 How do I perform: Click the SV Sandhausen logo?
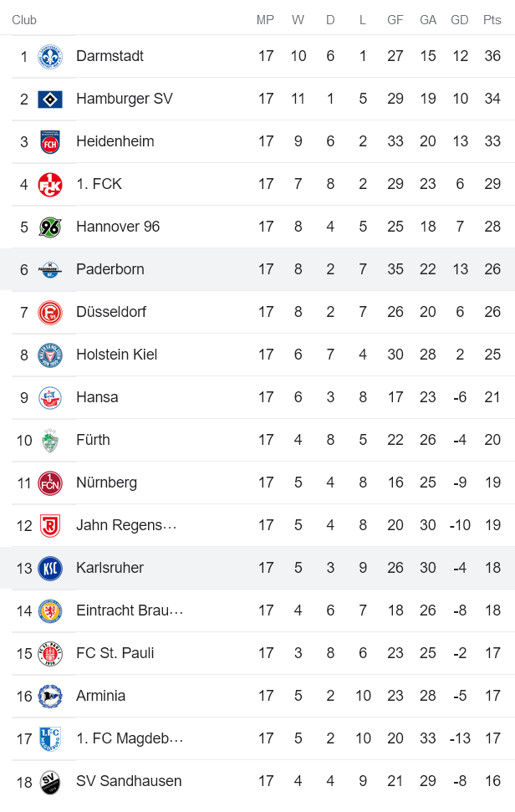[49, 780]
